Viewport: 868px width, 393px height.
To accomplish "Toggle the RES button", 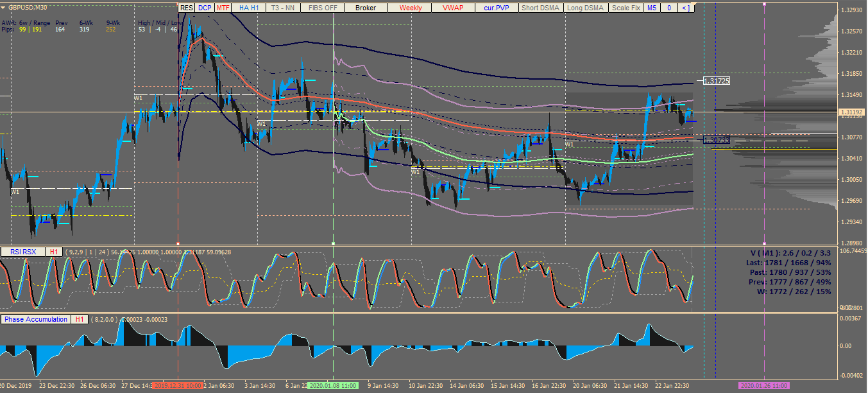I will click(186, 8).
